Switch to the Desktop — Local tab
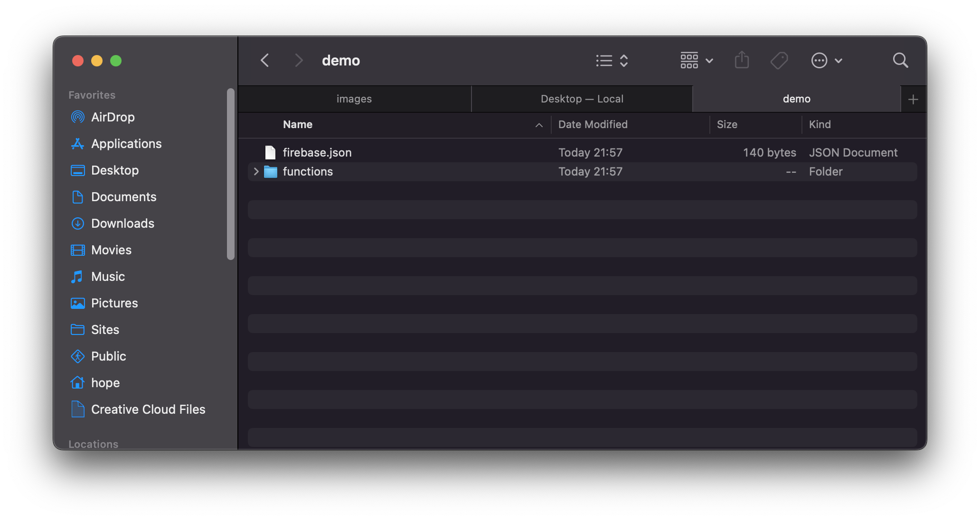Image resolution: width=980 pixels, height=520 pixels. tap(582, 99)
